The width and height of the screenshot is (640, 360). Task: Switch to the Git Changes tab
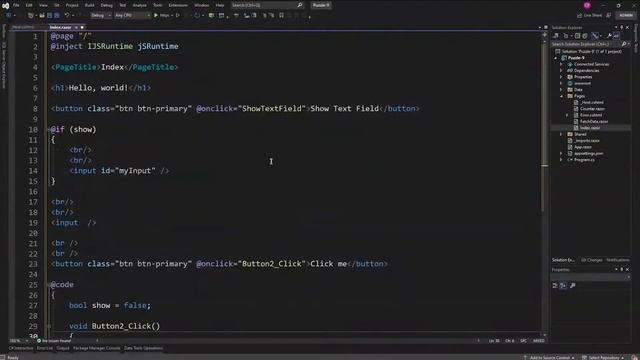click(x=591, y=260)
